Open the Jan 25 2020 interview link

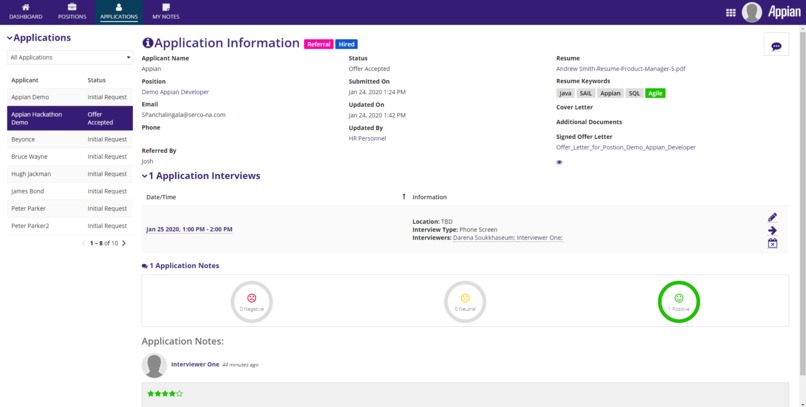pyautogui.click(x=189, y=229)
